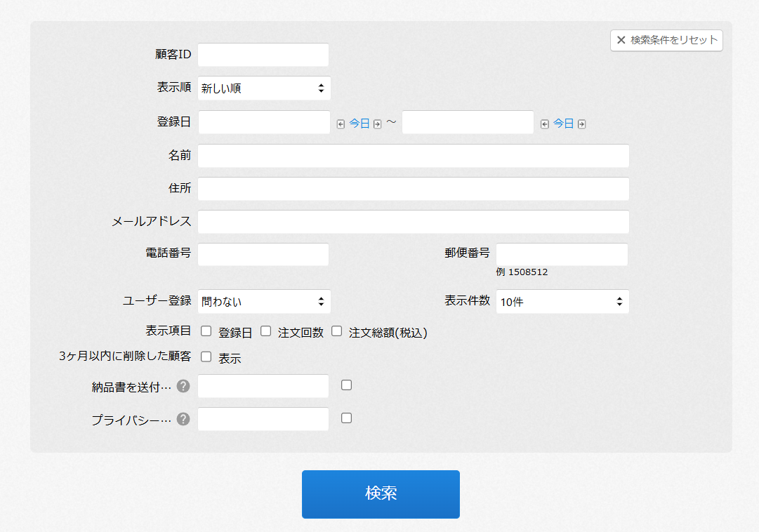Click next-day arrow beside start date 今日
759x532 pixels.
point(377,124)
